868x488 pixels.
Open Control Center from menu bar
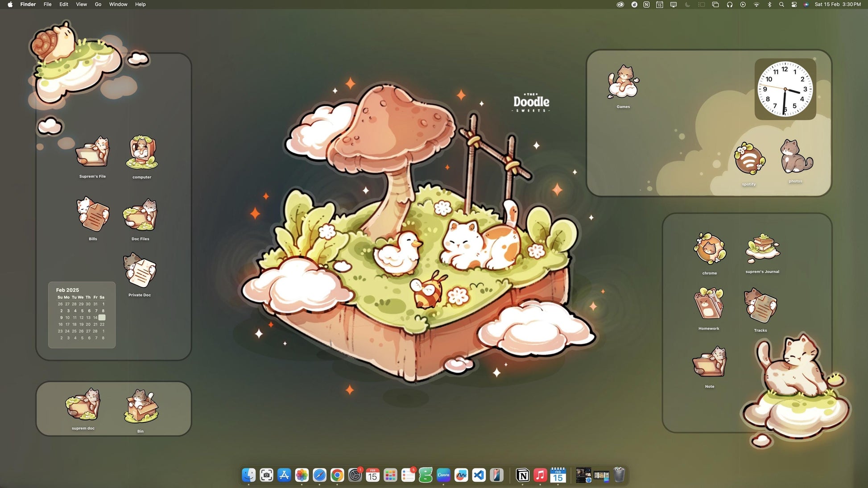[x=794, y=4]
